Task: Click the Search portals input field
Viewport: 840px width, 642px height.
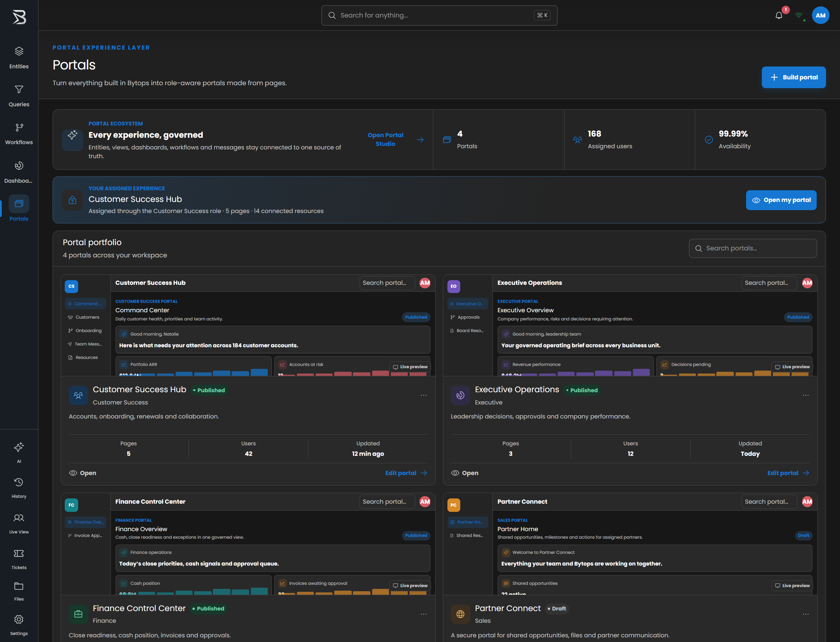Action: (x=752, y=248)
